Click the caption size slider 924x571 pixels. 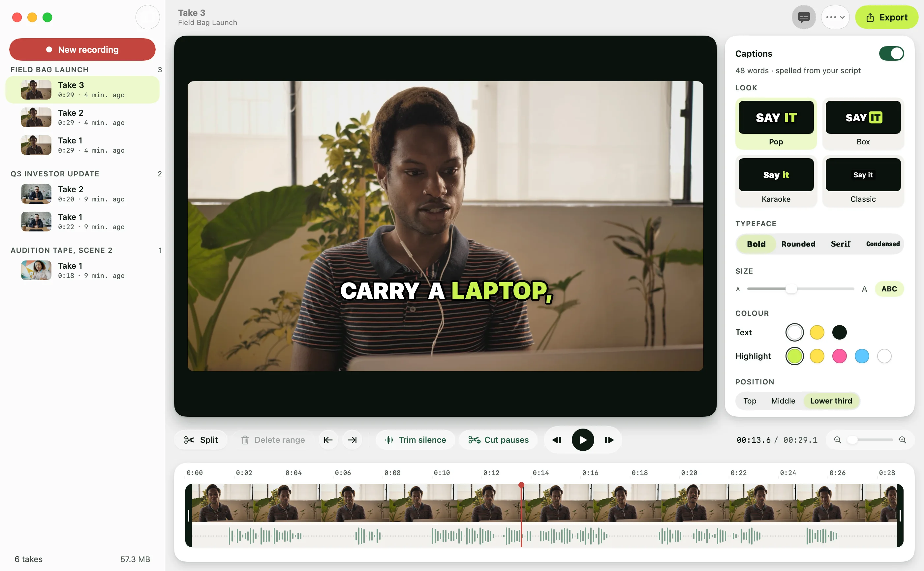[800, 289]
